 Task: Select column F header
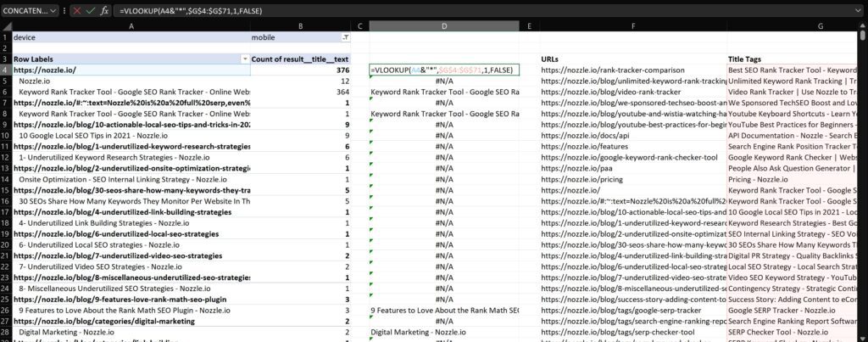(x=633, y=26)
